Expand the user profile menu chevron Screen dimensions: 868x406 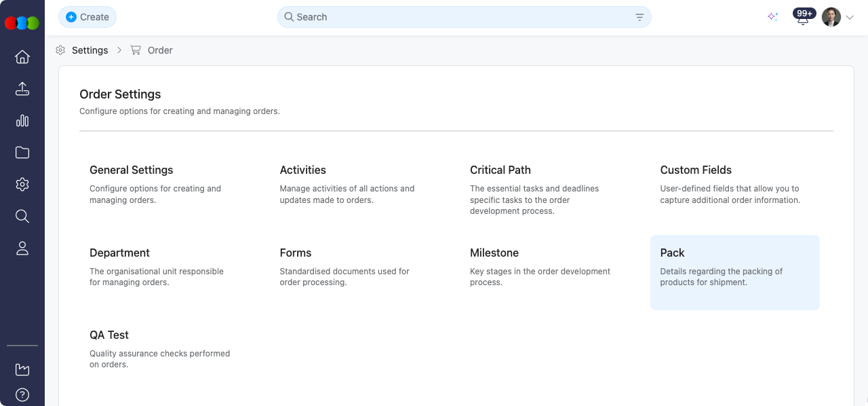[850, 18]
